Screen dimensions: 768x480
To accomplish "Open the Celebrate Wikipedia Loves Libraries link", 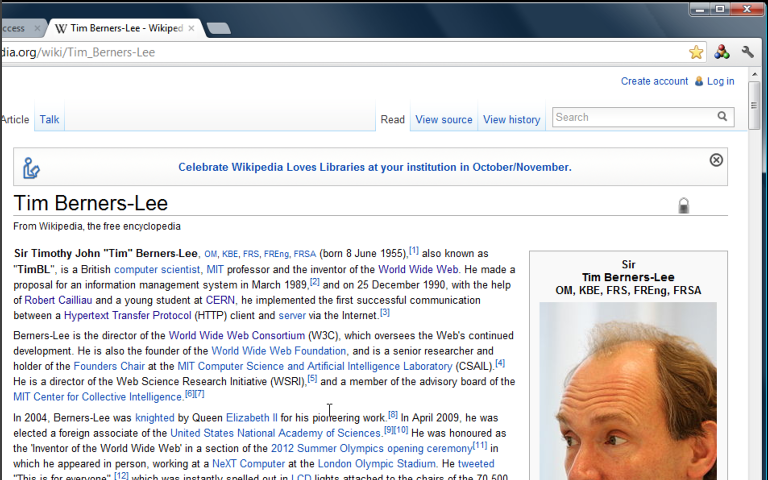I will pos(375,167).
